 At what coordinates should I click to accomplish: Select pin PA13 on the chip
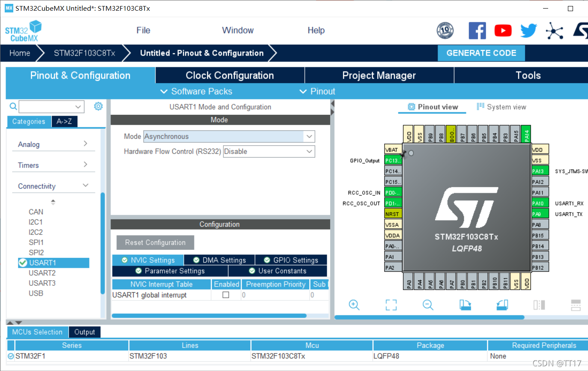[540, 171]
